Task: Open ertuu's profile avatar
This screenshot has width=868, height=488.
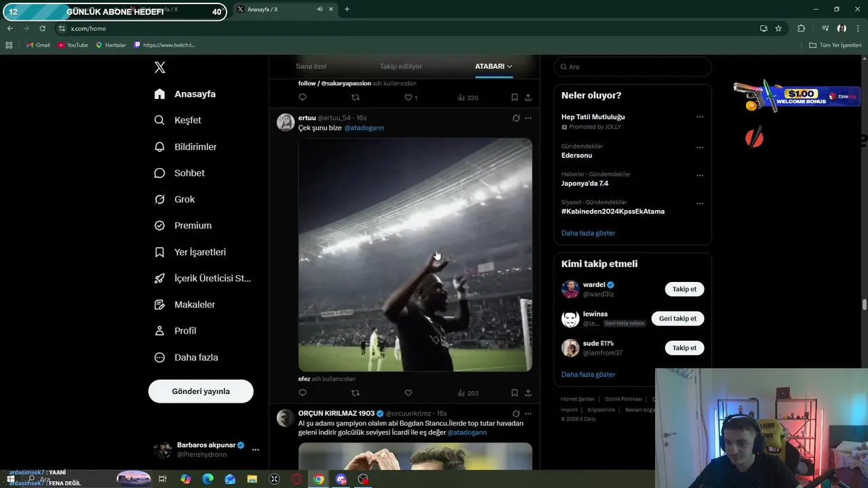Action: click(285, 122)
